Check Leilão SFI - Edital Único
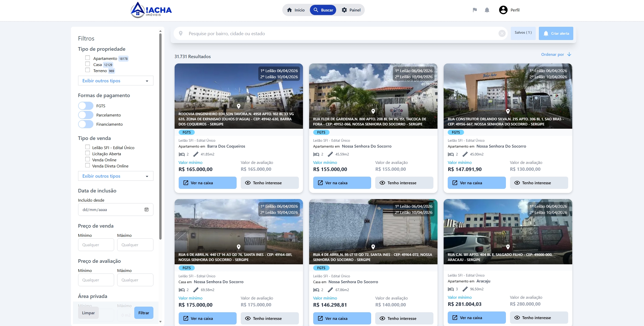 [88, 147]
